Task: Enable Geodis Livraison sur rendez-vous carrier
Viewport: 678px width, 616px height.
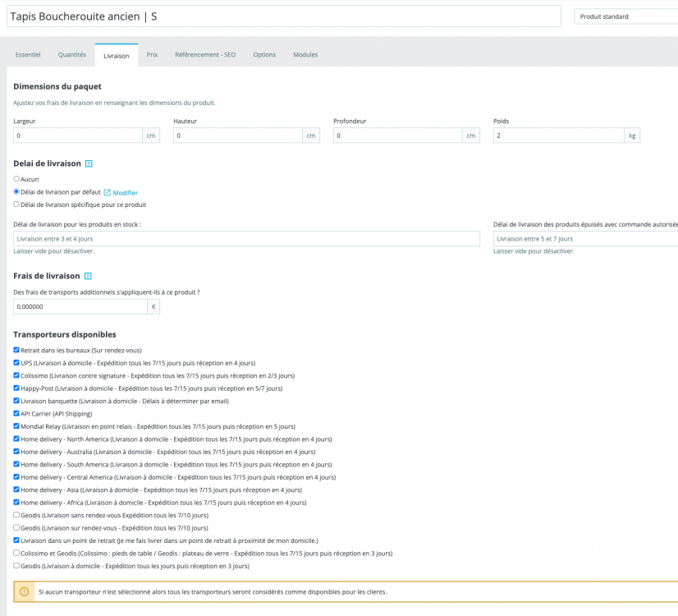Action: 16,528
